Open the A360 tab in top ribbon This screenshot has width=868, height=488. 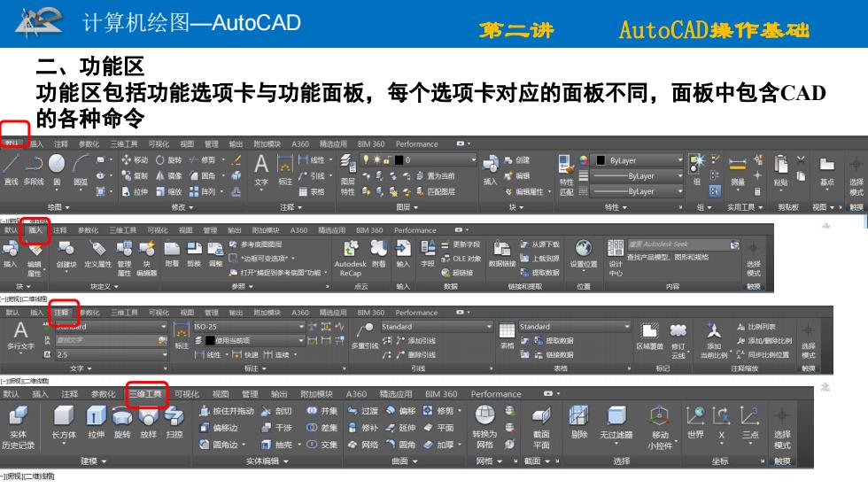300,143
